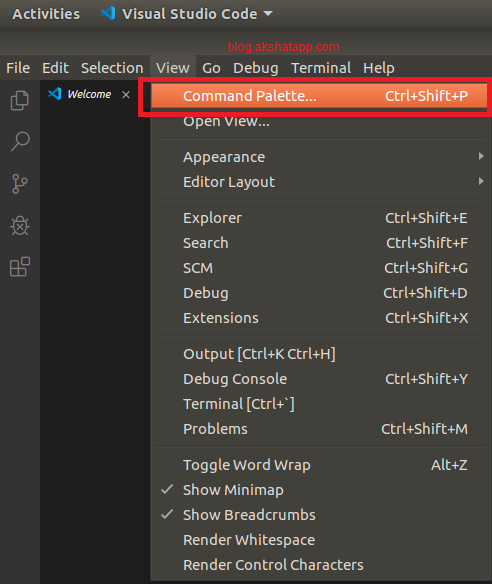Open the File menu

18,68
